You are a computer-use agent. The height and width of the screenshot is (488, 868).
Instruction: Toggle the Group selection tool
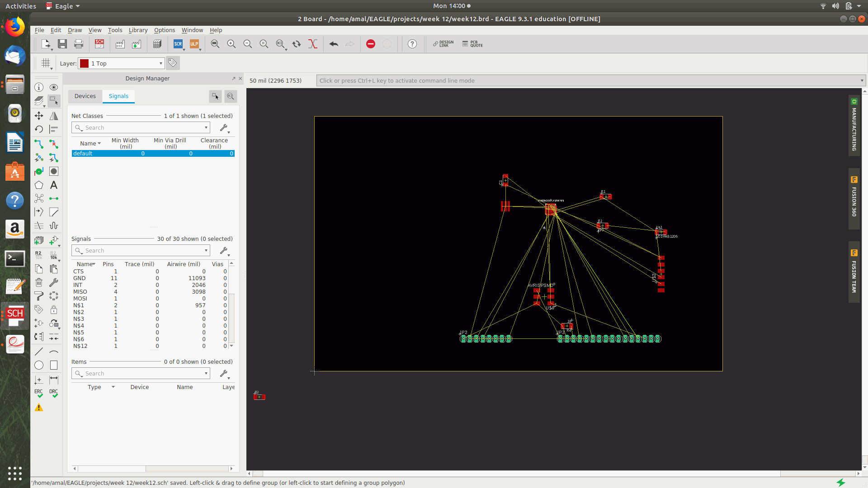click(54, 101)
